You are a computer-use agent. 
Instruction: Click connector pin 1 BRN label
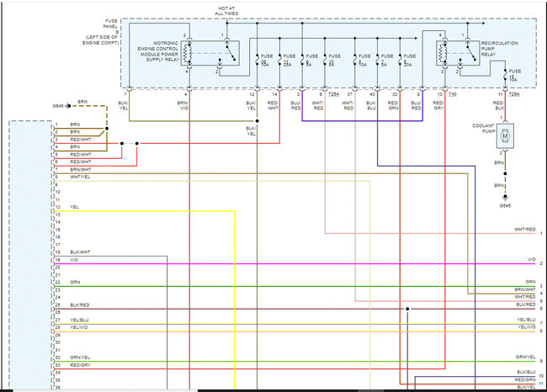[75, 124]
